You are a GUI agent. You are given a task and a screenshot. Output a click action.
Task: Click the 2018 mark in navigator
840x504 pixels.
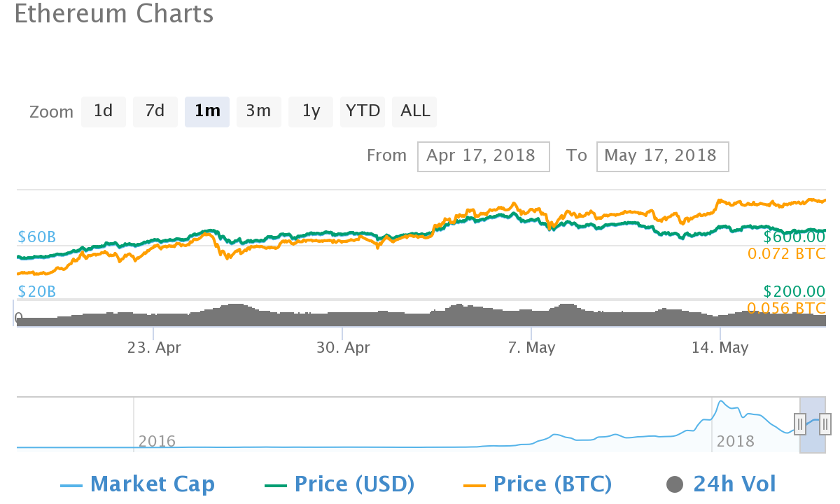[x=735, y=441]
